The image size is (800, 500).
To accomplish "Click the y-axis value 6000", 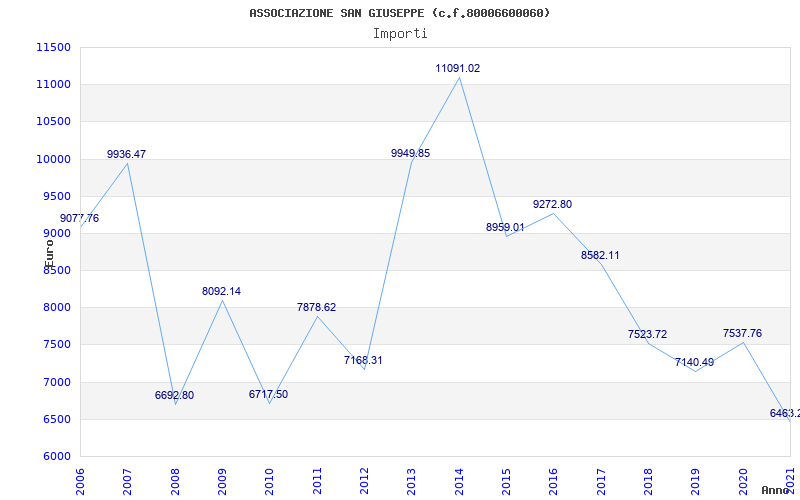I will (56, 457).
